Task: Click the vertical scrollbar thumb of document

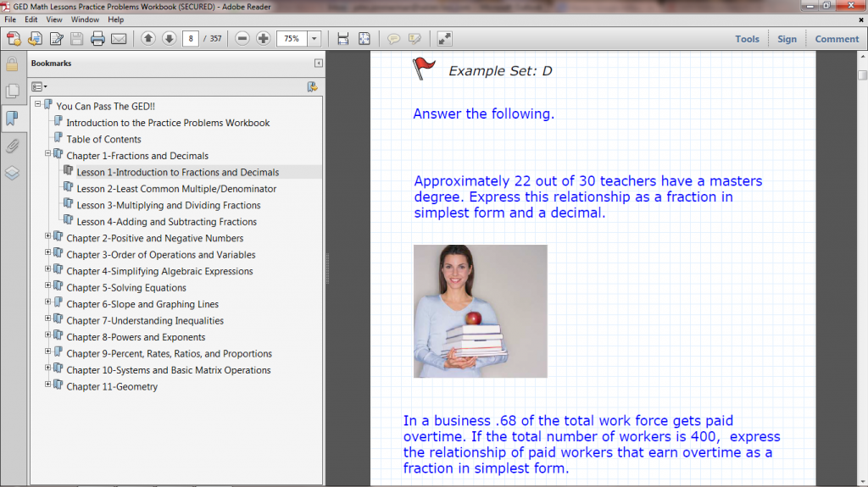Action: coord(862,75)
